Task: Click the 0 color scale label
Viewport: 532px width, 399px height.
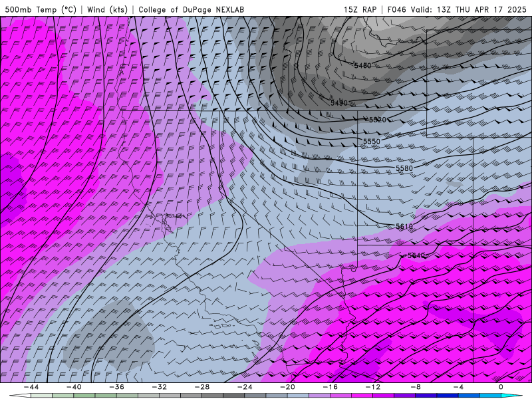Action: click(x=501, y=387)
